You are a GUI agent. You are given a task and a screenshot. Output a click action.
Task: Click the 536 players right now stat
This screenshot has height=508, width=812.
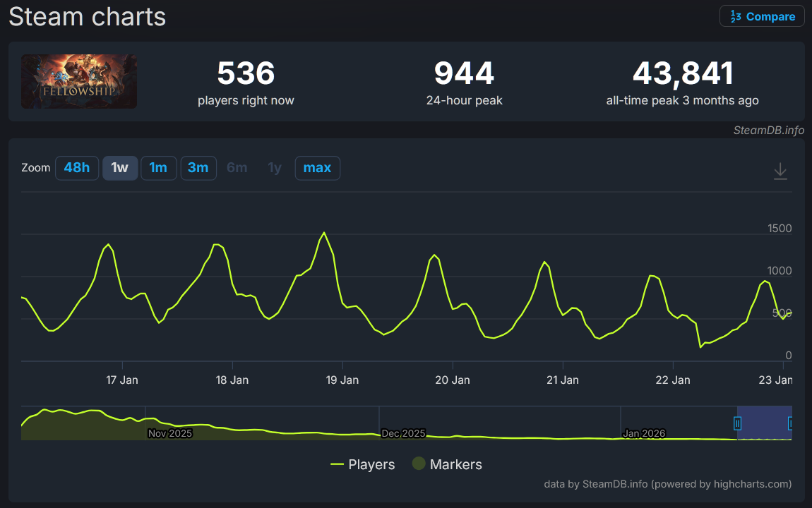[246, 83]
